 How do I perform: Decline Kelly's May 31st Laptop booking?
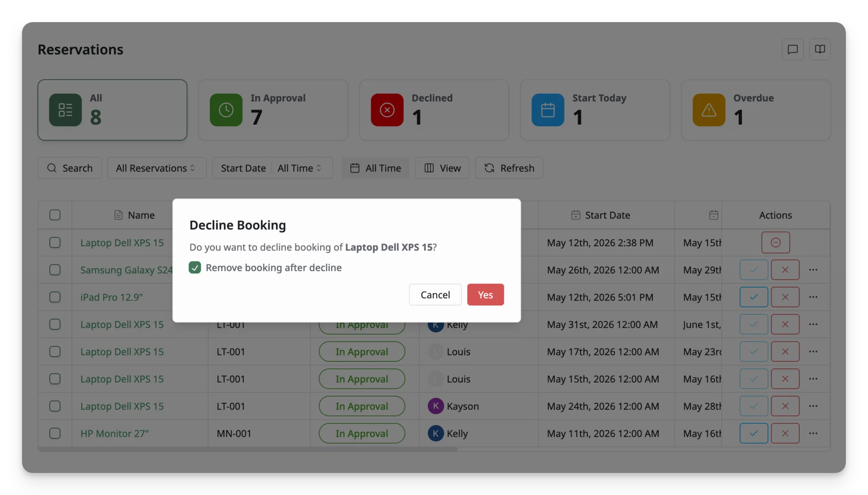tap(785, 324)
